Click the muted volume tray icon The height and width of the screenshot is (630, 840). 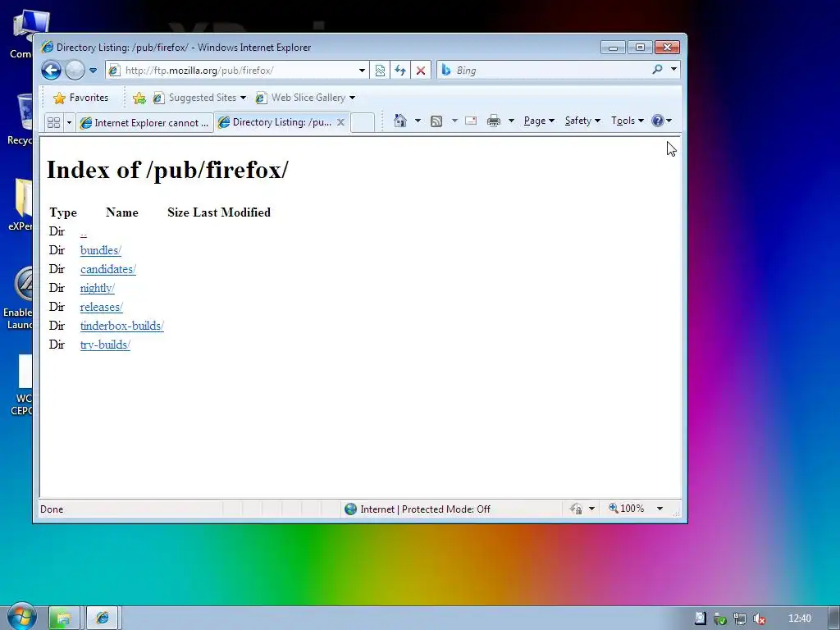(759, 619)
